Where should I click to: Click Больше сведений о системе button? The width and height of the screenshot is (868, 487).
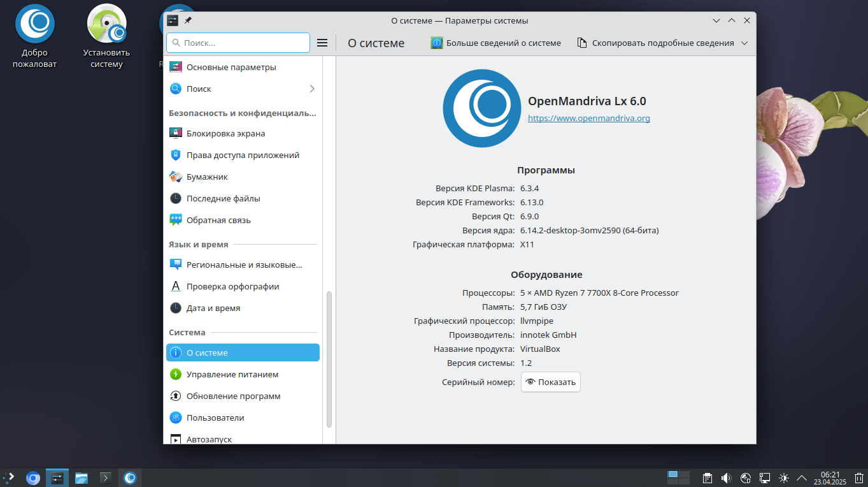496,43
